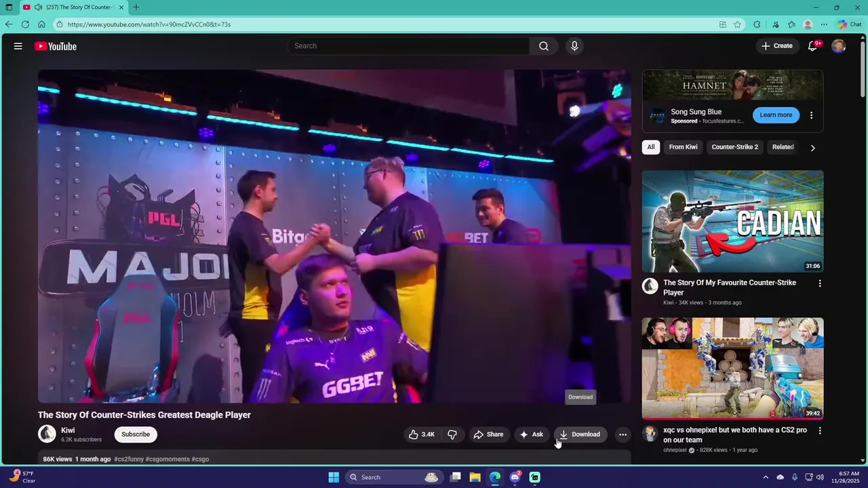Open the volume control in system tray
This screenshot has height=488, width=868.
pyautogui.click(x=821, y=477)
